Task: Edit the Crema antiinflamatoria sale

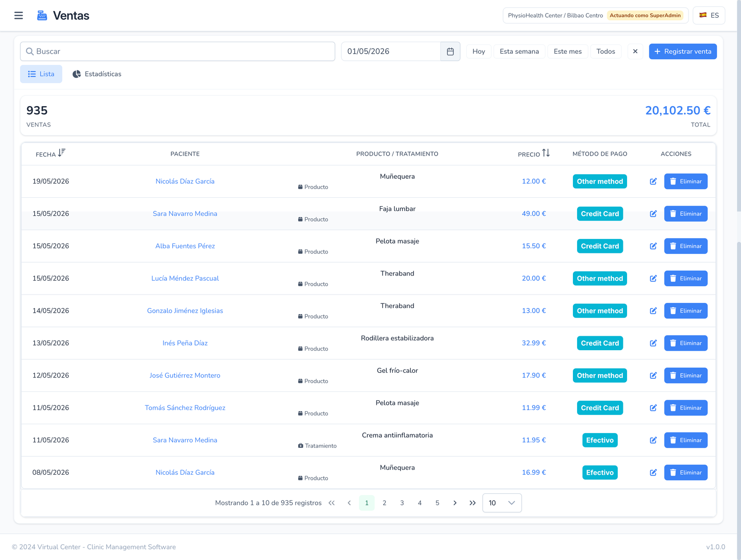Action: (x=653, y=440)
